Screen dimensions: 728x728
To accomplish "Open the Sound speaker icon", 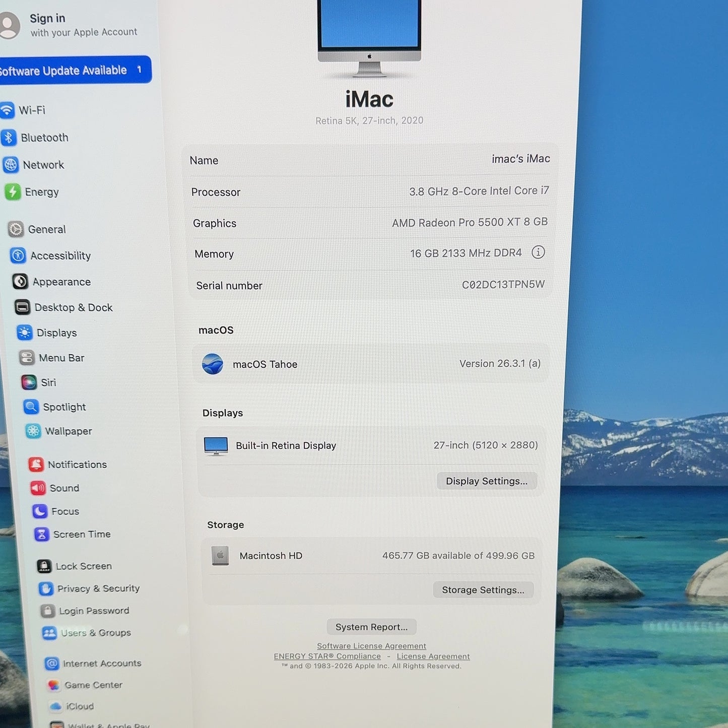I will coord(38,488).
